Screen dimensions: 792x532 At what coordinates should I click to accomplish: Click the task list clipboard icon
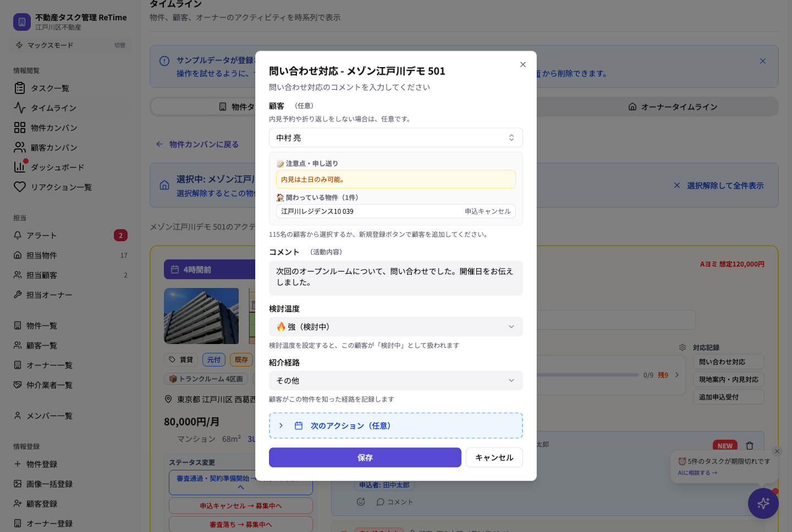tap(20, 88)
